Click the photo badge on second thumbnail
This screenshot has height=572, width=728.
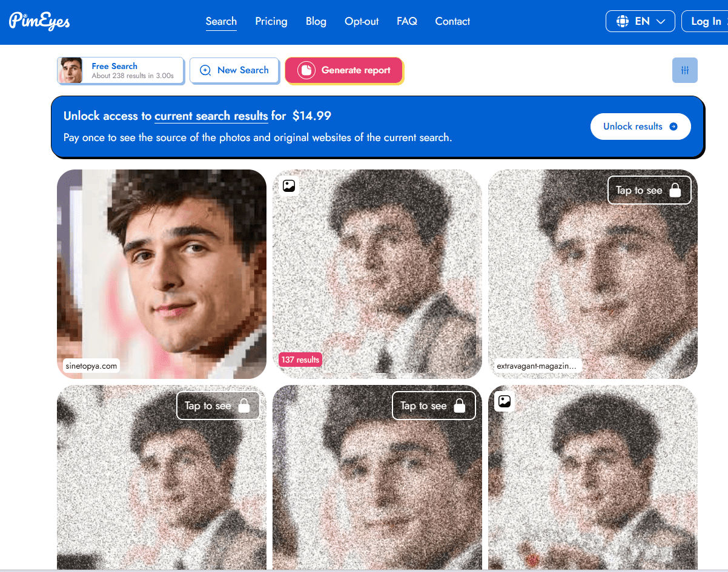pyautogui.click(x=289, y=186)
